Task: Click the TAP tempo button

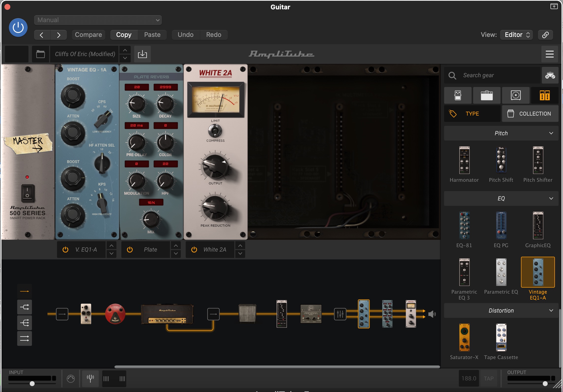Action: point(488,378)
